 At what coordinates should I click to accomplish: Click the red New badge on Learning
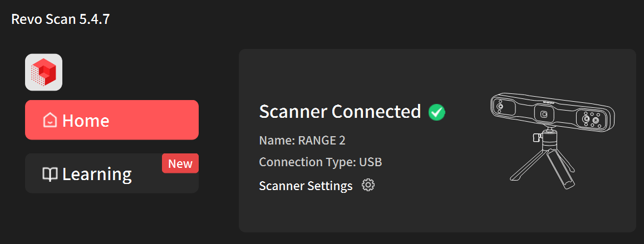tap(180, 163)
